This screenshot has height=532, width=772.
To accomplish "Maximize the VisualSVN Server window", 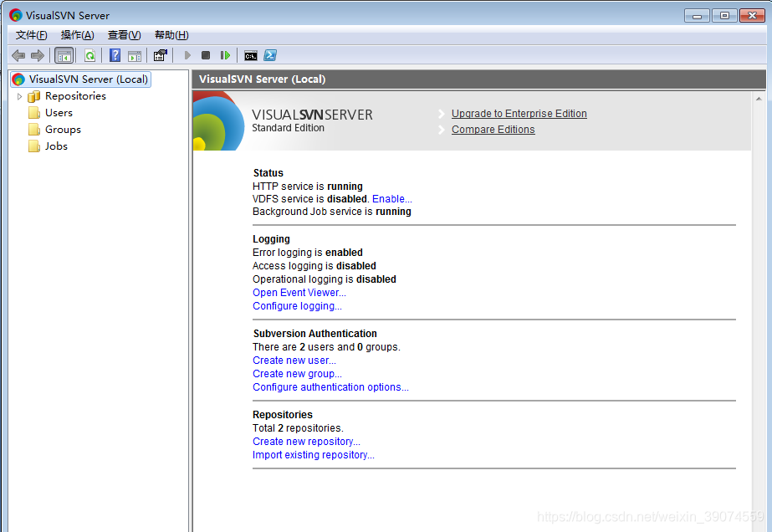I will point(724,16).
